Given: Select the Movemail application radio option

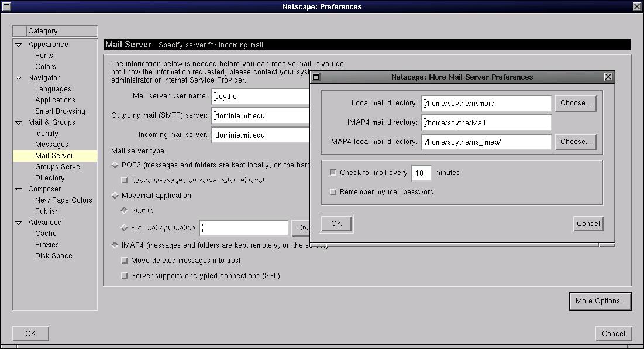Looking at the screenshot, I should tap(115, 196).
